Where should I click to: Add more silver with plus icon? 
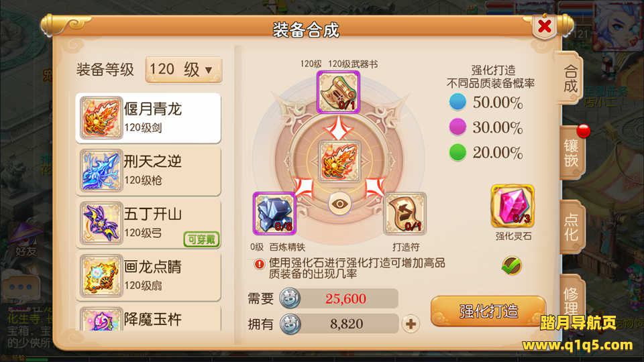click(x=411, y=324)
